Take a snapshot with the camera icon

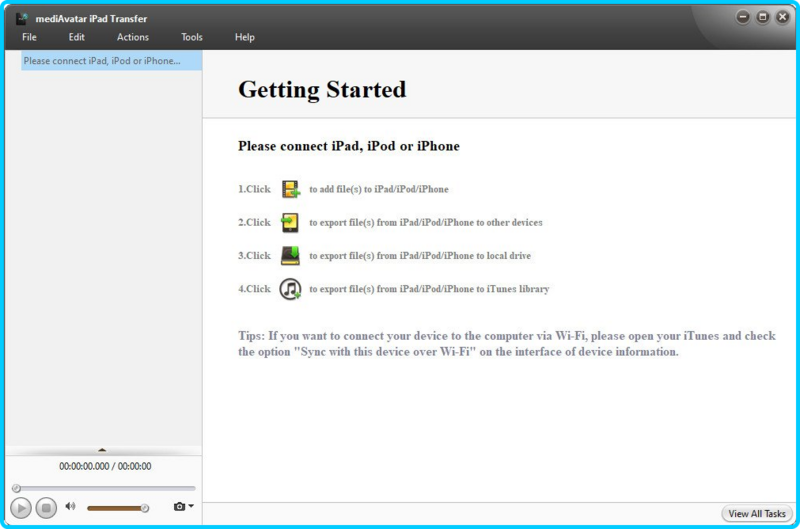pyautogui.click(x=179, y=507)
